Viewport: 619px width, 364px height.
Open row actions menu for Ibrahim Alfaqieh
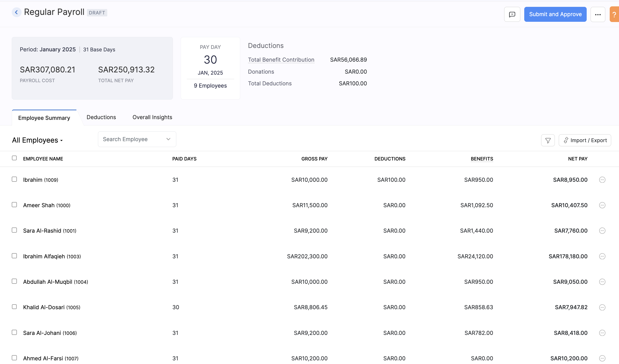(602, 256)
